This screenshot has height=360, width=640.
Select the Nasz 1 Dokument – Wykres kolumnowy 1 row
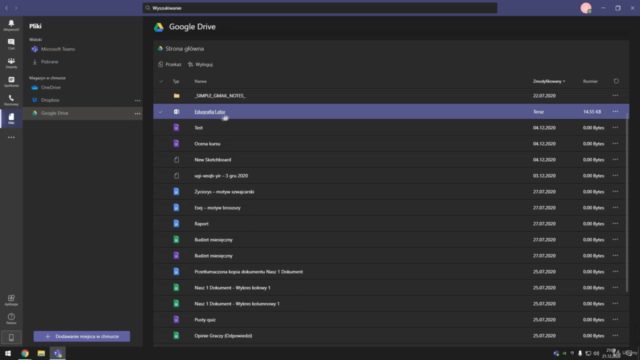[391, 304]
